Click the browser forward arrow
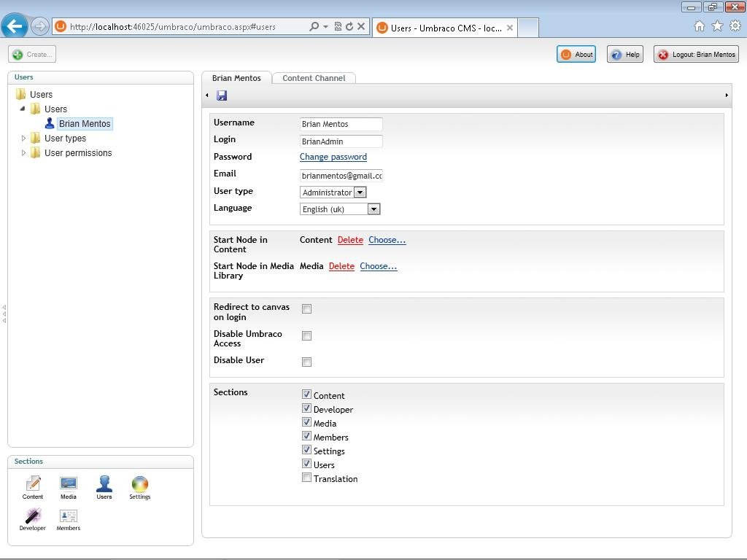747x560 pixels. (x=40, y=26)
